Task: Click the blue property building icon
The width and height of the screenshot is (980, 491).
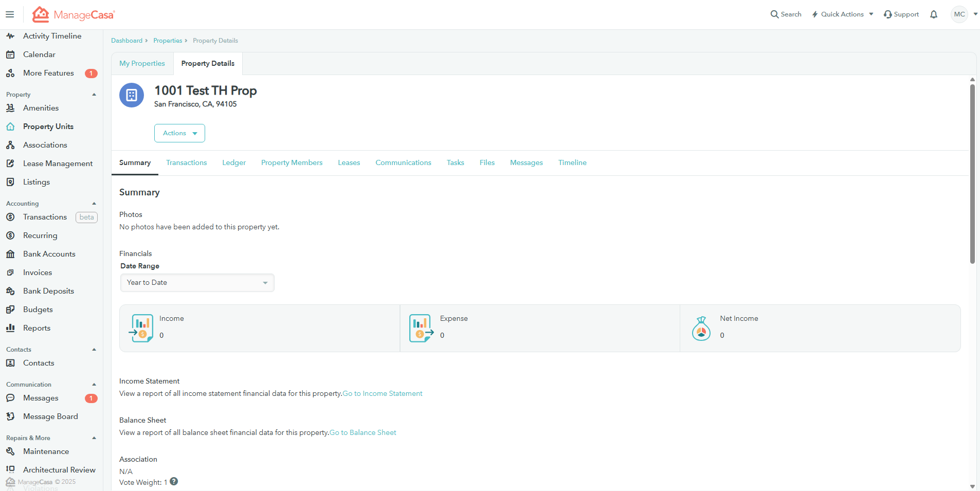Action: (132, 95)
